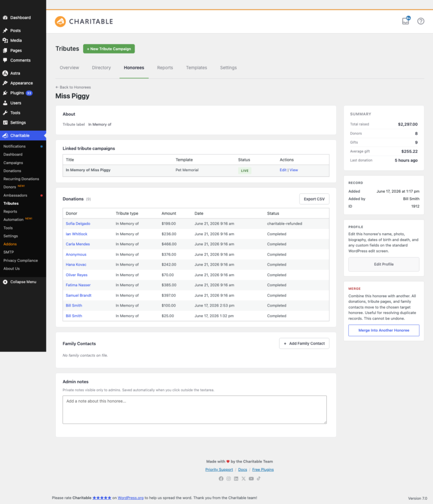Open the Templates tab
Screen dimensions: 433x504
(197, 68)
